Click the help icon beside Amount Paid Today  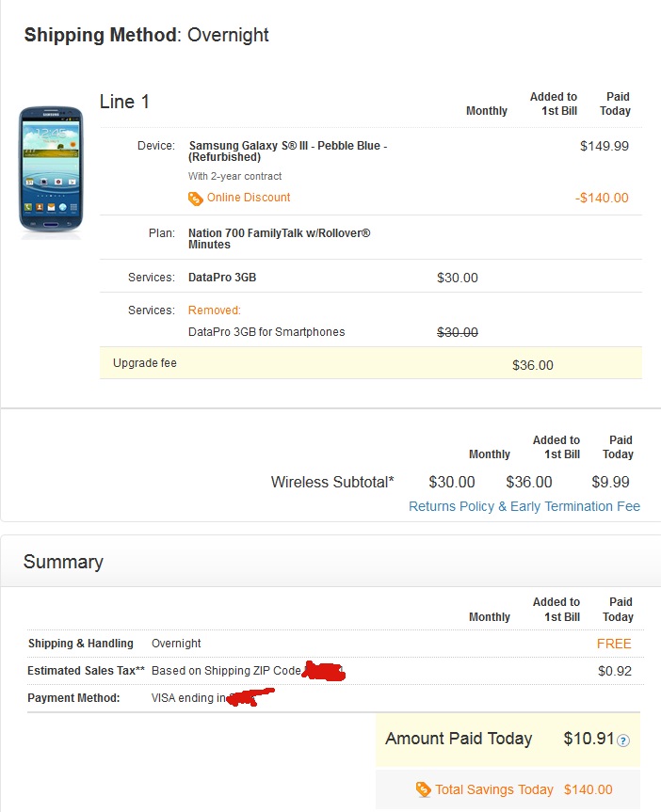pos(623,740)
